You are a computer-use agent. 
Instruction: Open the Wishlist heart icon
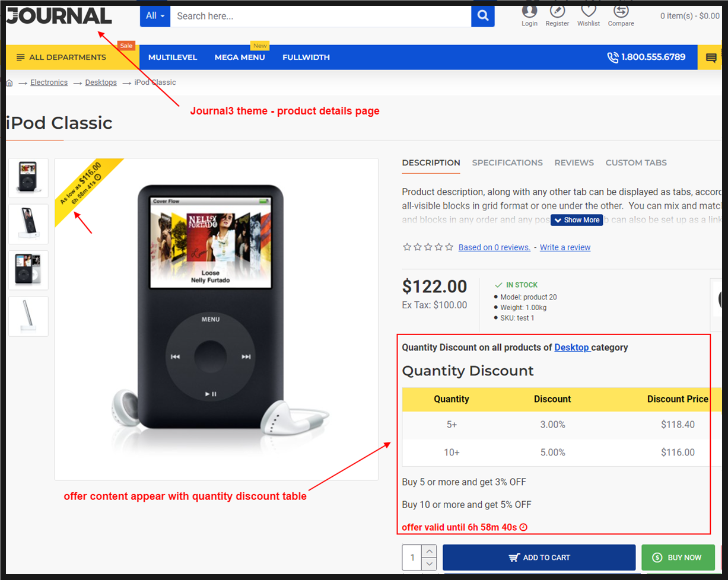click(588, 11)
